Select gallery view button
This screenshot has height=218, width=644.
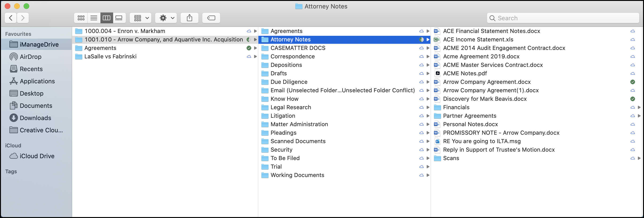[x=119, y=18]
